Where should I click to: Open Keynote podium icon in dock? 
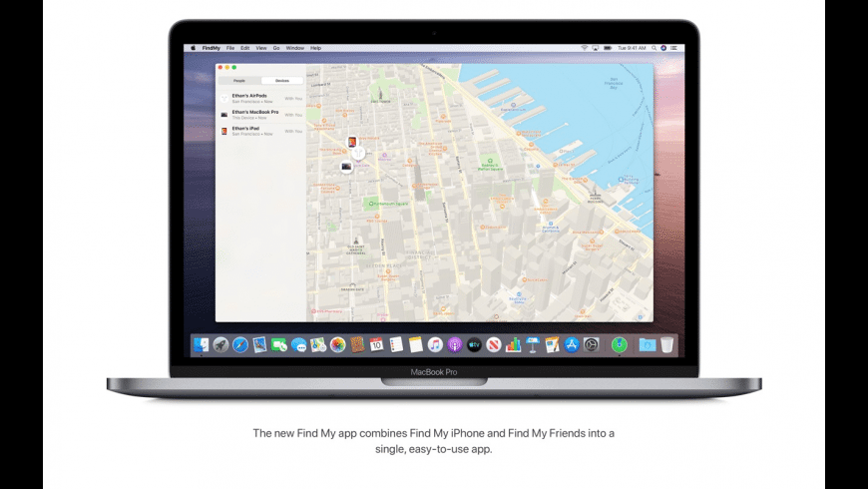(533, 345)
